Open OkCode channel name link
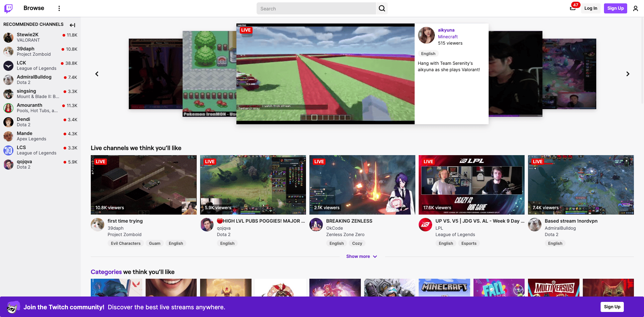Viewport: 644px width, 317px height. (x=335, y=228)
